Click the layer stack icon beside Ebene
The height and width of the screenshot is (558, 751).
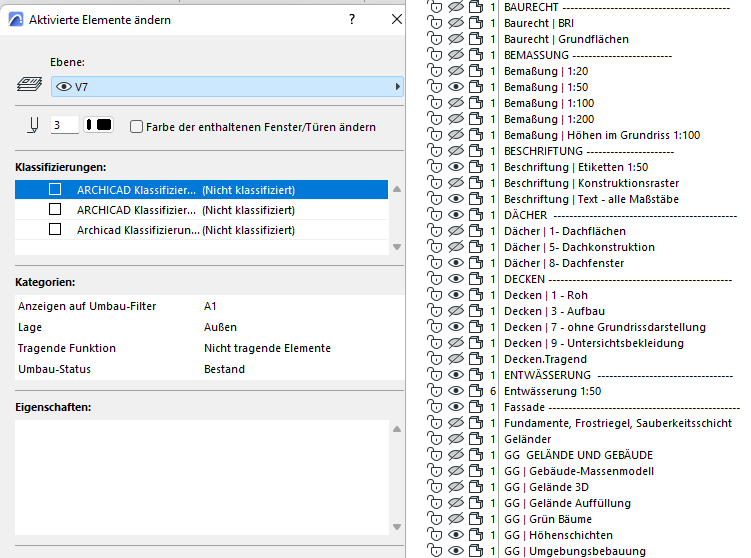pyautogui.click(x=29, y=84)
